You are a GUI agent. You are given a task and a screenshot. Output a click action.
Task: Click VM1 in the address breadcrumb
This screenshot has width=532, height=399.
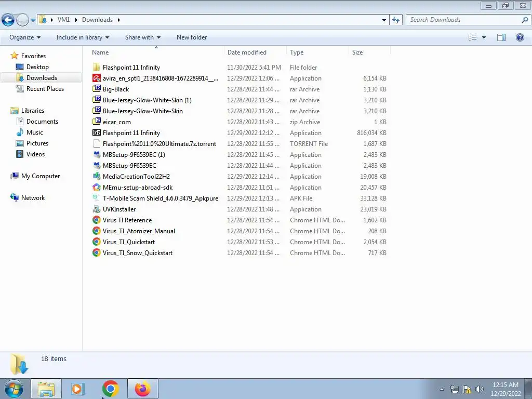(x=63, y=20)
